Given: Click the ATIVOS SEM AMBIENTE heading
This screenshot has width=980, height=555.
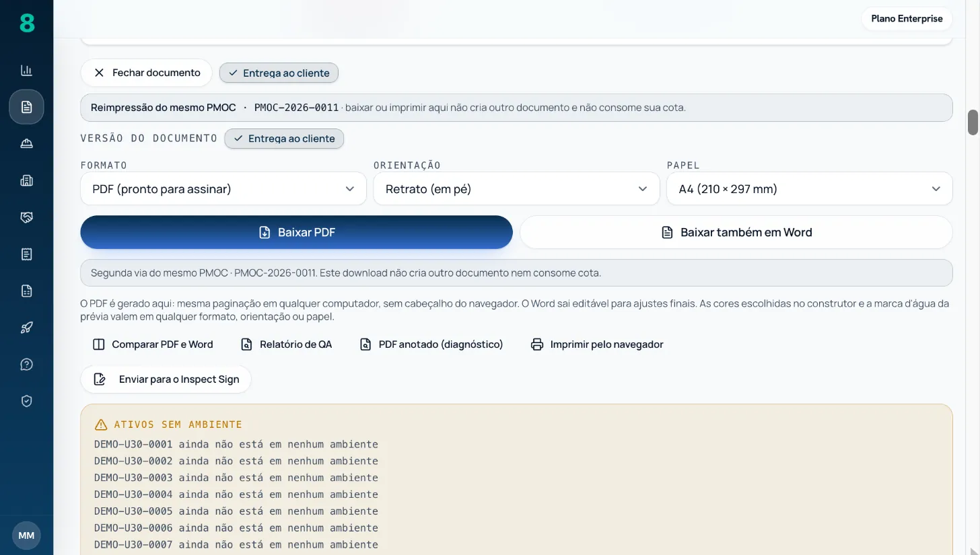Looking at the screenshot, I should pyautogui.click(x=178, y=424).
